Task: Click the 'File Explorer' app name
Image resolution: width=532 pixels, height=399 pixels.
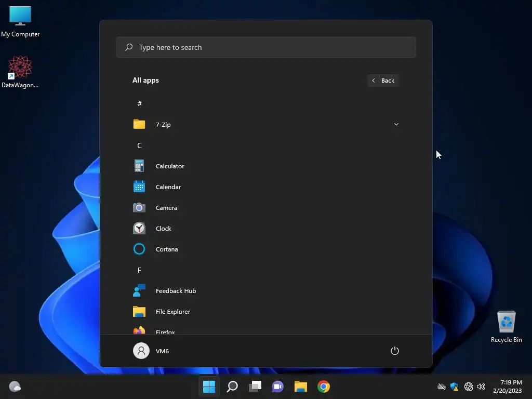Action: (x=172, y=312)
